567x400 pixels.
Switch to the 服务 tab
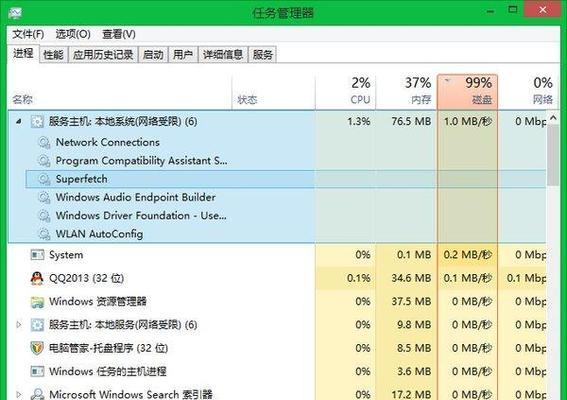coord(263,55)
